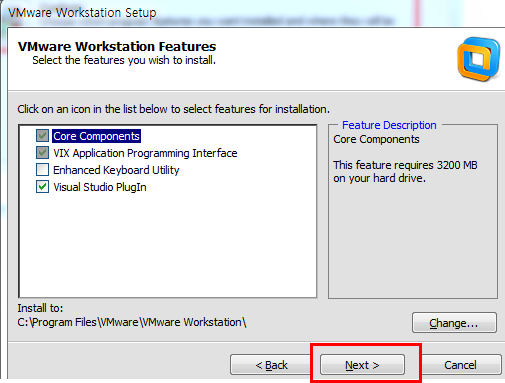Click the 'Install to:' label
This screenshot has height=383, width=505.
40,308
